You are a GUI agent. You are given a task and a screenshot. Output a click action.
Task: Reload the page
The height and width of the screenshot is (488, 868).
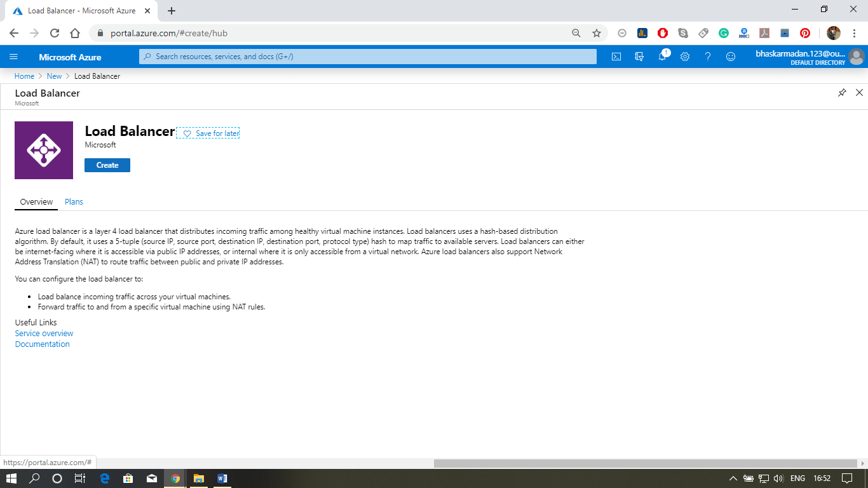[x=55, y=33]
